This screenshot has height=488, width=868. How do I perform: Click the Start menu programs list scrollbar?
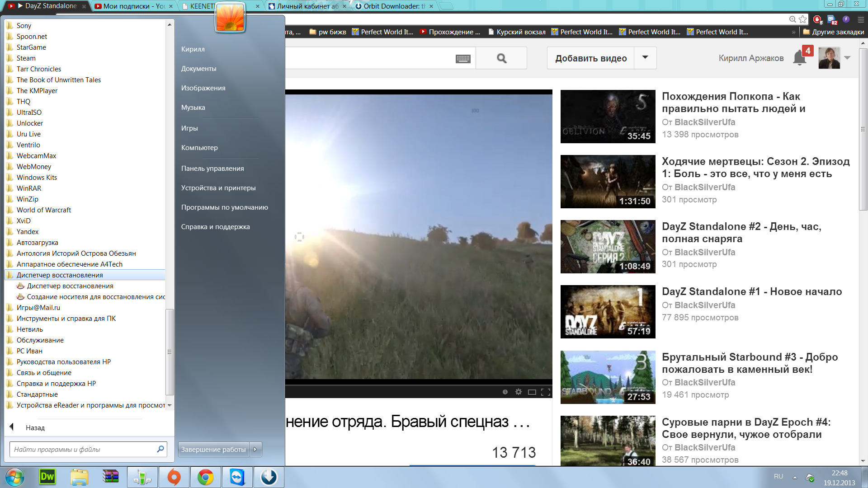coord(170,352)
